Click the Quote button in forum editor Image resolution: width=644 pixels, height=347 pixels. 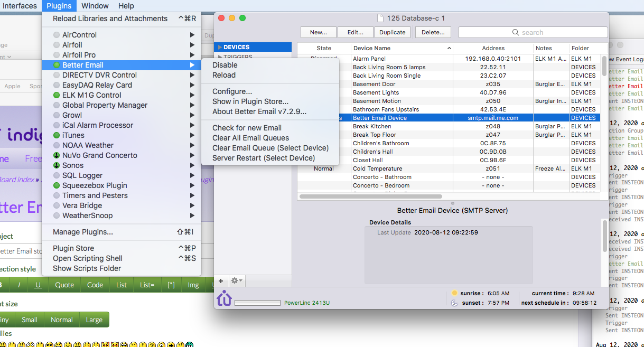64,285
